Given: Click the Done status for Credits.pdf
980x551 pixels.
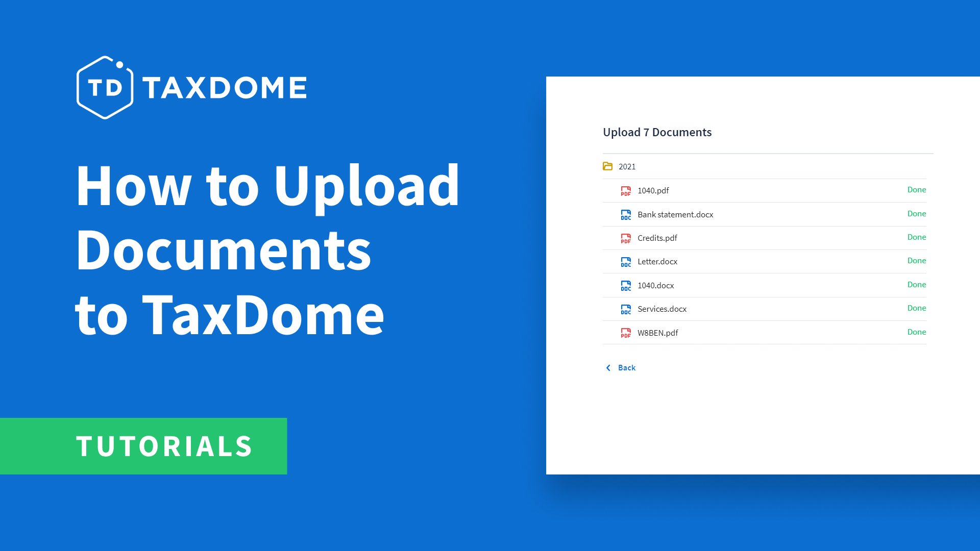Looking at the screenshot, I should click(917, 237).
